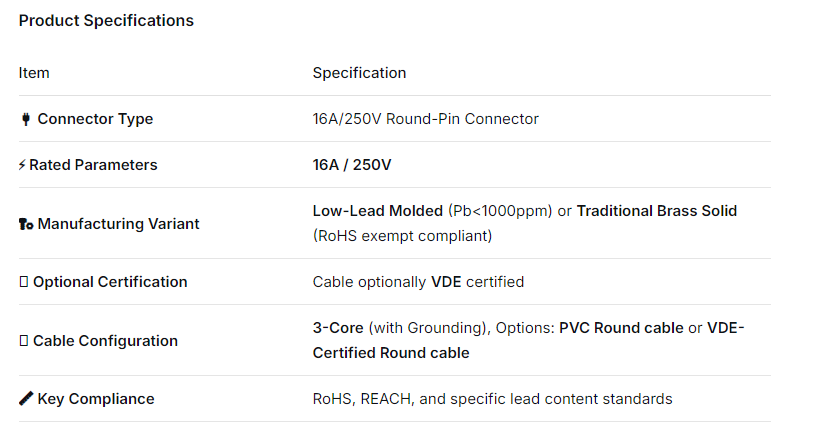Click the PVC Round cable option text

click(x=621, y=328)
